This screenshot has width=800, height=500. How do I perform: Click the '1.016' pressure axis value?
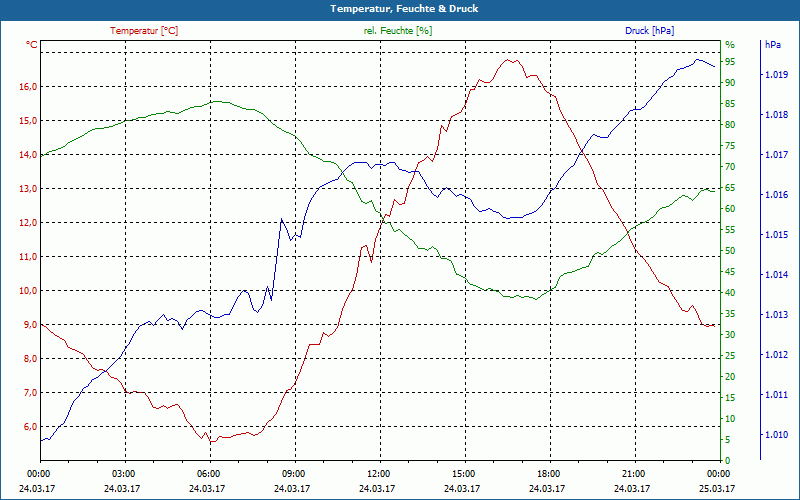tap(776, 195)
